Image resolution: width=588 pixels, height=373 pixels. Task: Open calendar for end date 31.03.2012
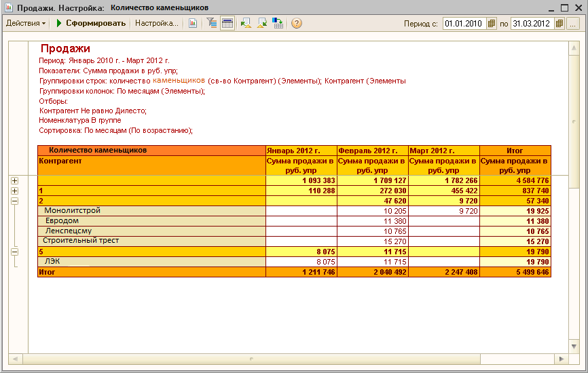(559, 24)
